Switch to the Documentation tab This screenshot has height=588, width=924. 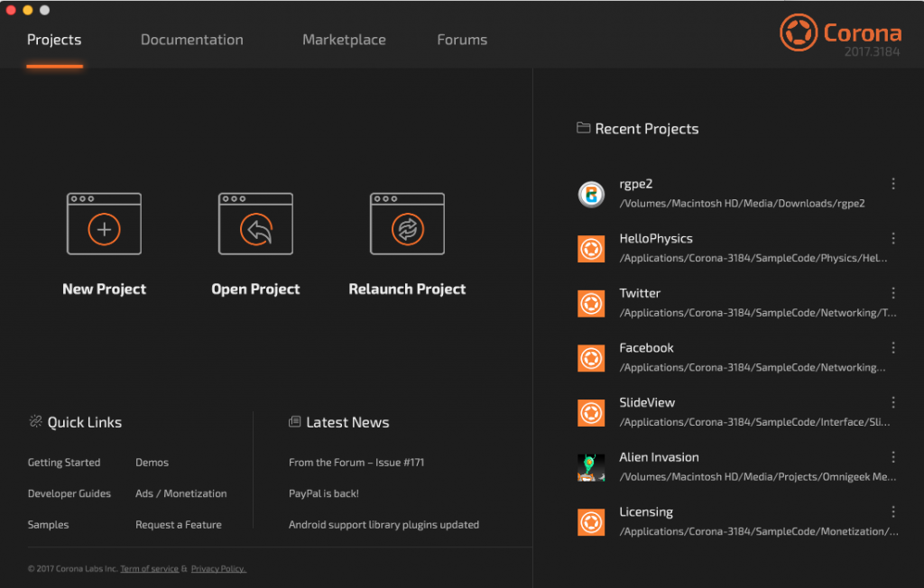click(x=191, y=40)
